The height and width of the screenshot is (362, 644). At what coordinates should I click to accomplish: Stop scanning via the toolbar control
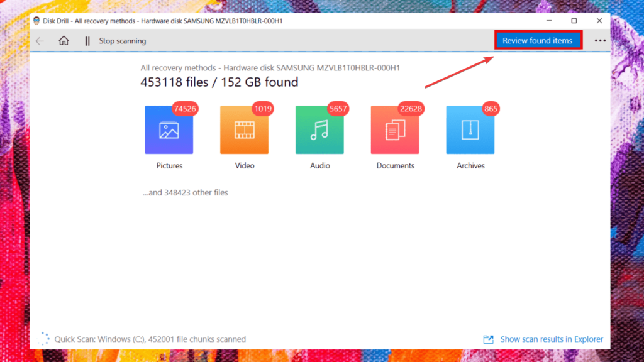point(121,40)
